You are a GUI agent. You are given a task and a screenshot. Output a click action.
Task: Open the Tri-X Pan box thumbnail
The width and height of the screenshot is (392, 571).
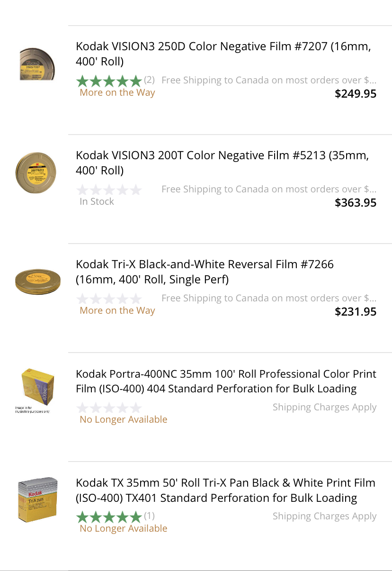click(x=37, y=500)
